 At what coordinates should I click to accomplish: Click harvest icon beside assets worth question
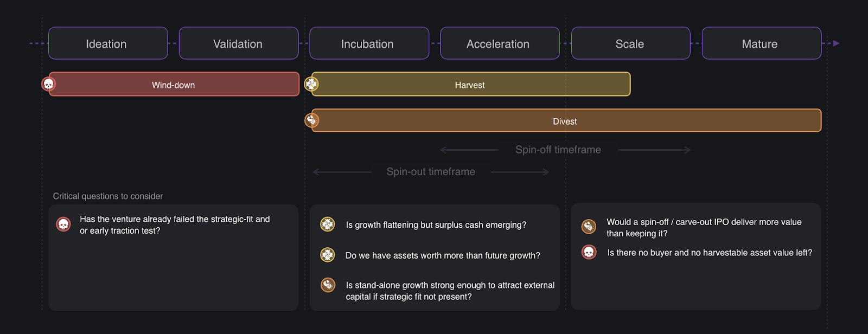click(328, 254)
